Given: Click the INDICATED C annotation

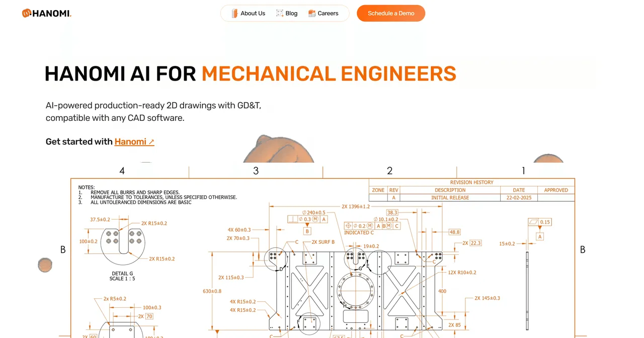Looking at the screenshot, I should coord(359,233).
